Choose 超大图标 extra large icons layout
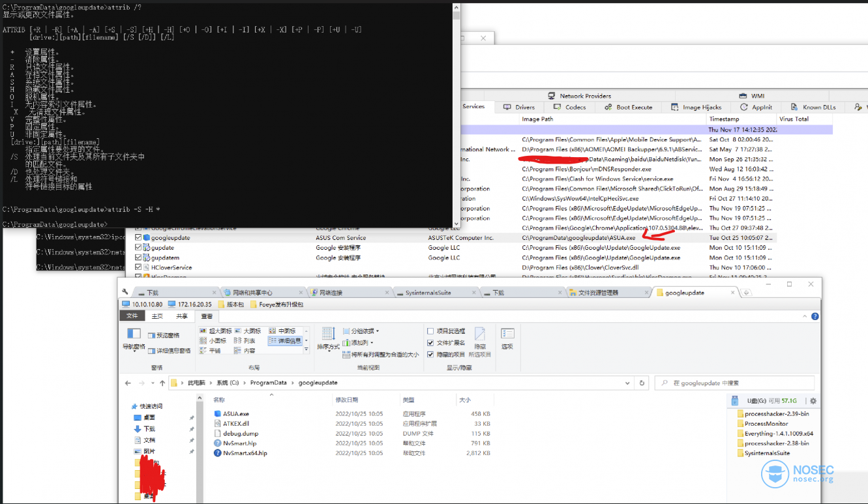 pyautogui.click(x=215, y=331)
